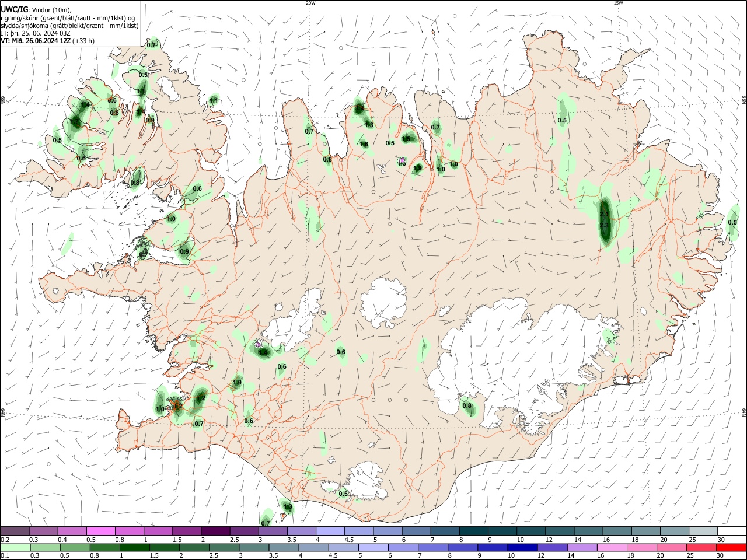747x560 pixels.
Task: Click the UWC/IG Vindur (10m) title line
Action: pos(36,9)
